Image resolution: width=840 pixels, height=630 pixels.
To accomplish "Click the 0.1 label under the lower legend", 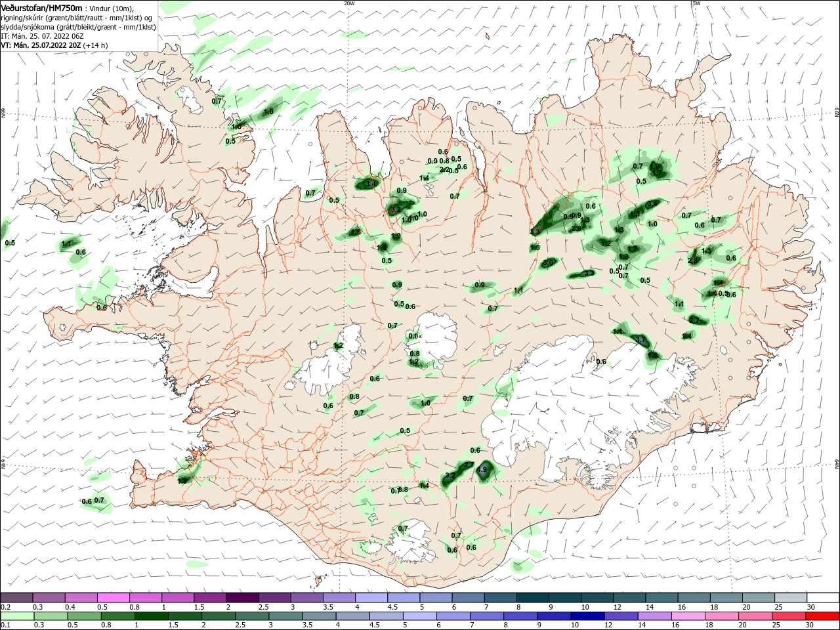I will tap(5, 625).
